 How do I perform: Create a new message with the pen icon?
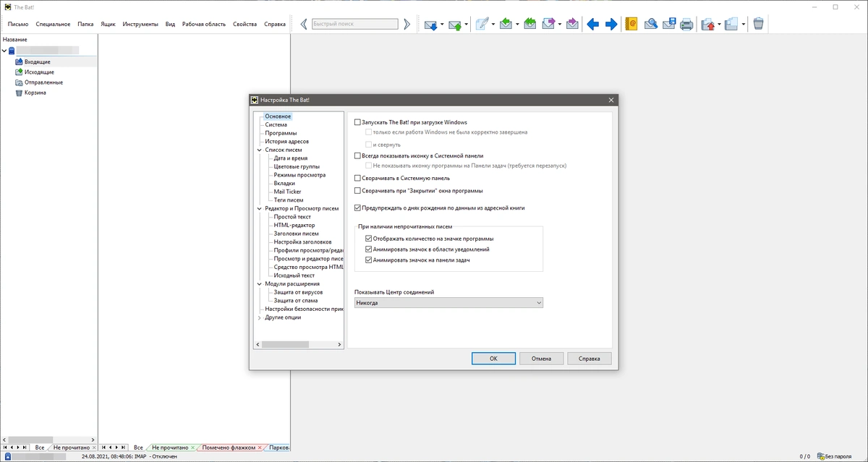tap(482, 24)
